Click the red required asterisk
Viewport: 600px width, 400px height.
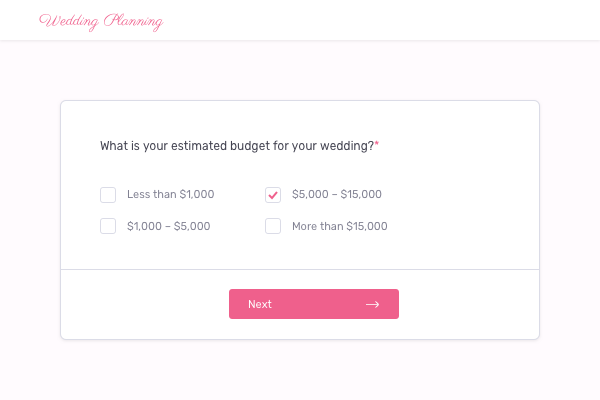[377, 145]
